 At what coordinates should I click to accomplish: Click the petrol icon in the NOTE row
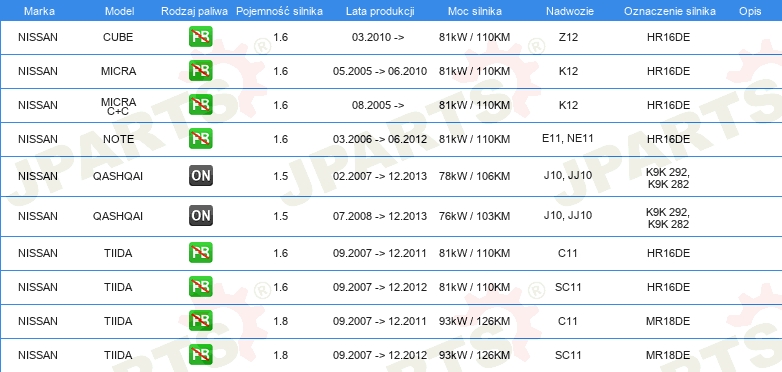pyautogui.click(x=200, y=139)
